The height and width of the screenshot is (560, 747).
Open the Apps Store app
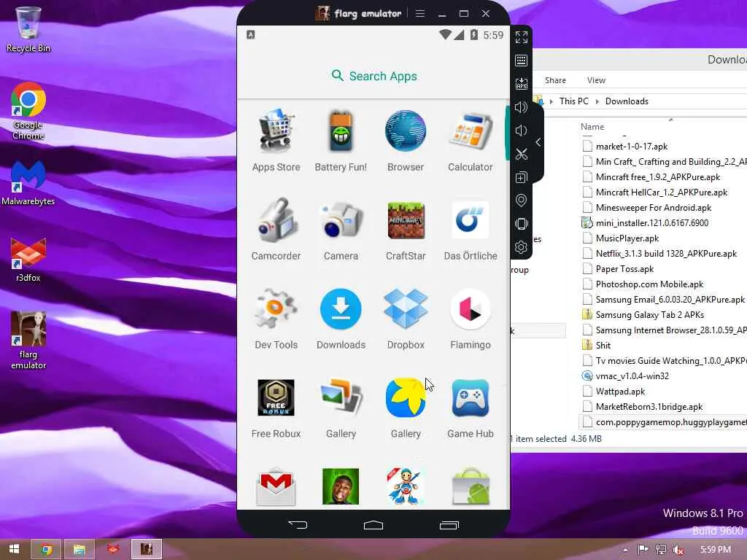coord(276,140)
